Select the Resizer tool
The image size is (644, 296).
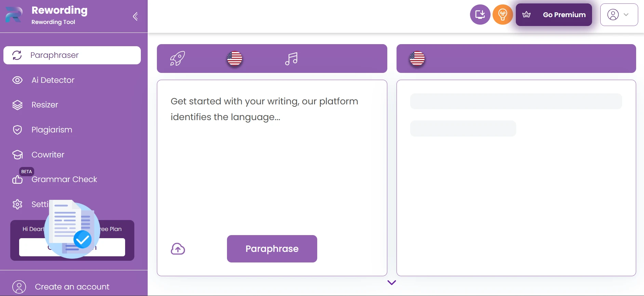click(44, 105)
